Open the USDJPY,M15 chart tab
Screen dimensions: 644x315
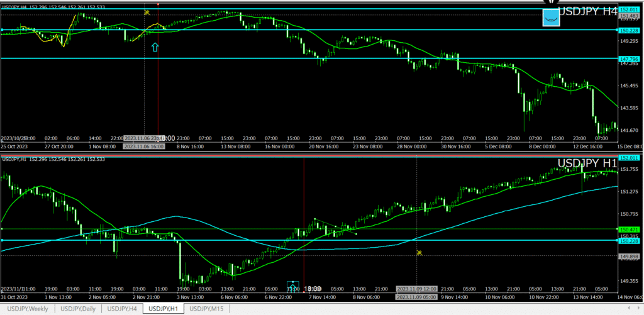[206, 309]
